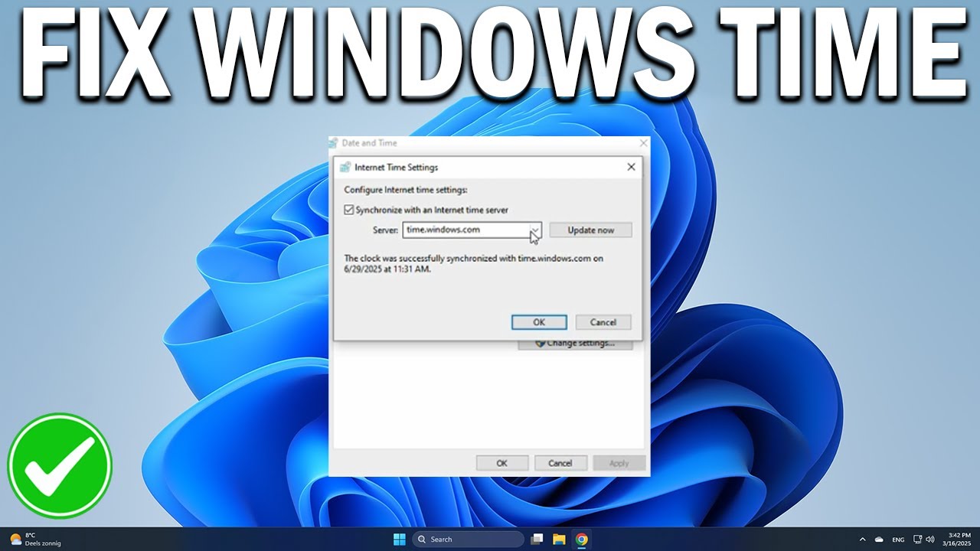Screen dimensions: 980x551
Task: Click the Internet Time Settings title icon
Action: pos(345,167)
